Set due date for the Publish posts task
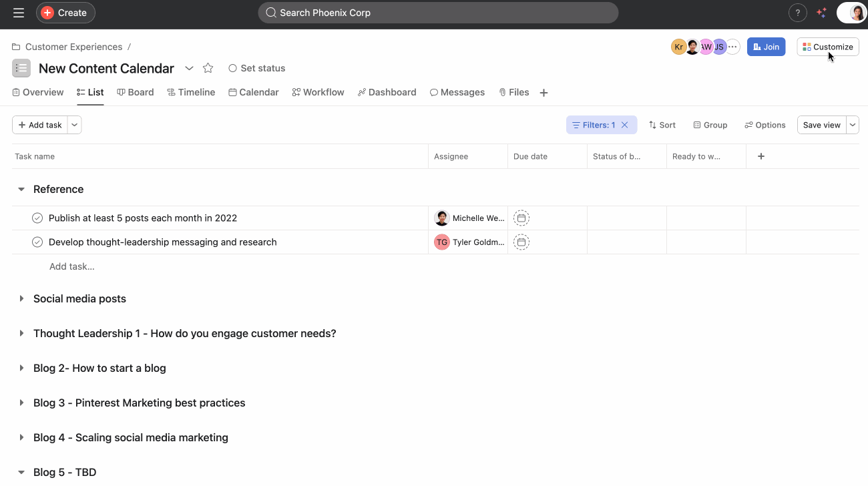This screenshot has height=486, width=868. point(521,218)
